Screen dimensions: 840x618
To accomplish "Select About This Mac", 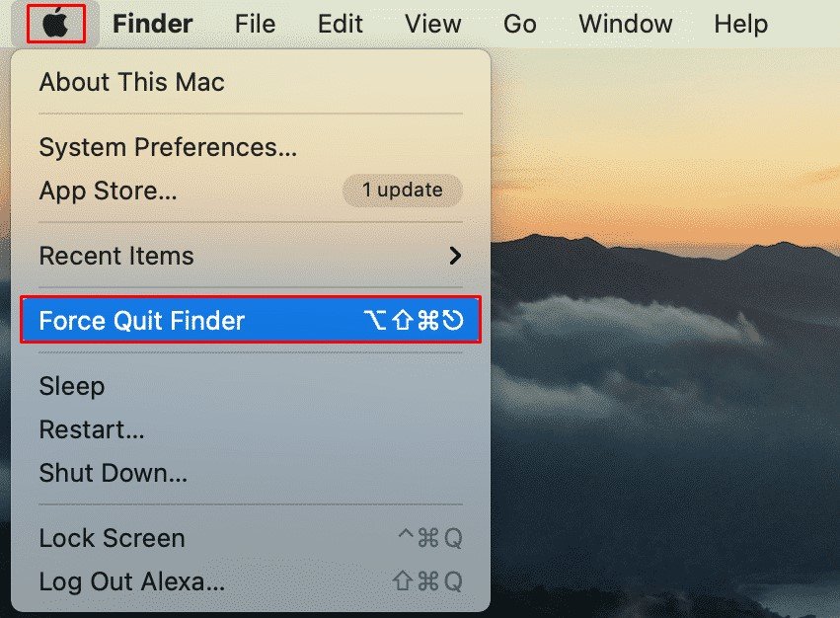I will (x=131, y=82).
